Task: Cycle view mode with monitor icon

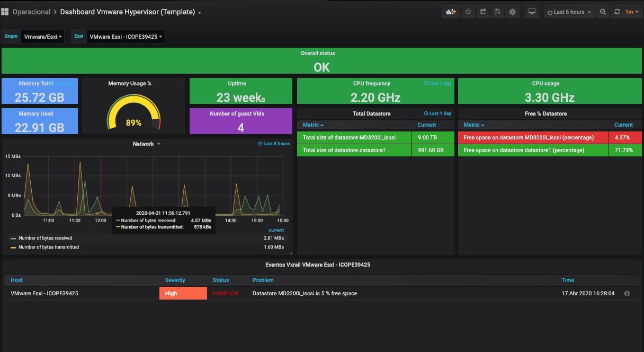Action: tap(532, 12)
